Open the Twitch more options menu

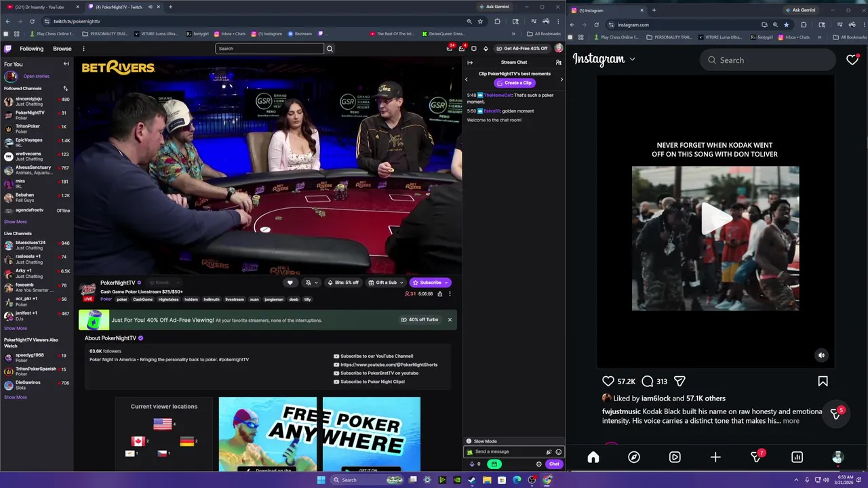[x=83, y=49]
